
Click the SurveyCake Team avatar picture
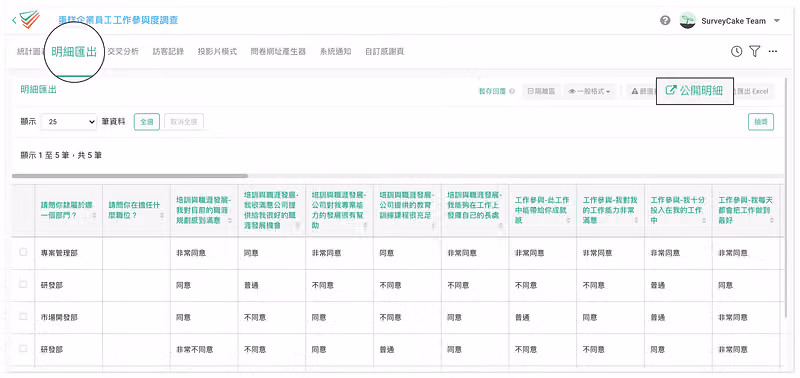pyautogui.click(x=688, y=21)
